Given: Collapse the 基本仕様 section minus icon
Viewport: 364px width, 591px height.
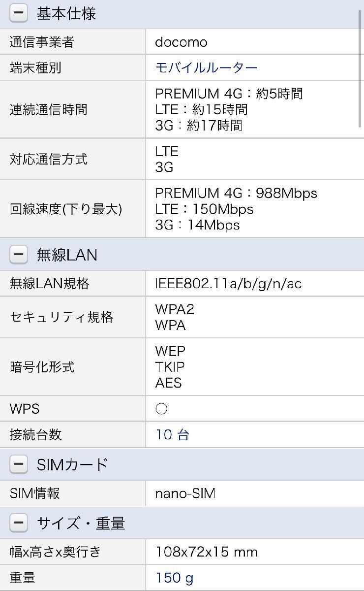Looking at the screenshot, I should [x=19, y=14].
